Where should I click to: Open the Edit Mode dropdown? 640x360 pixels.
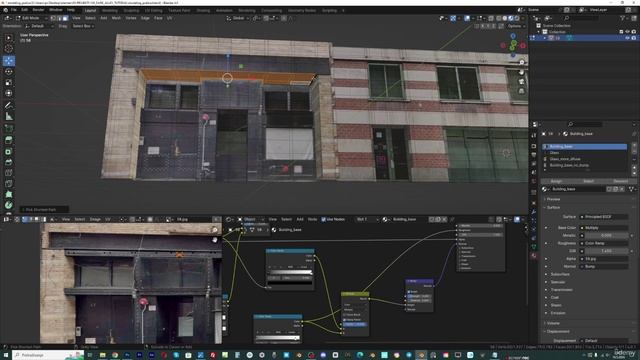tap(31, 18)
